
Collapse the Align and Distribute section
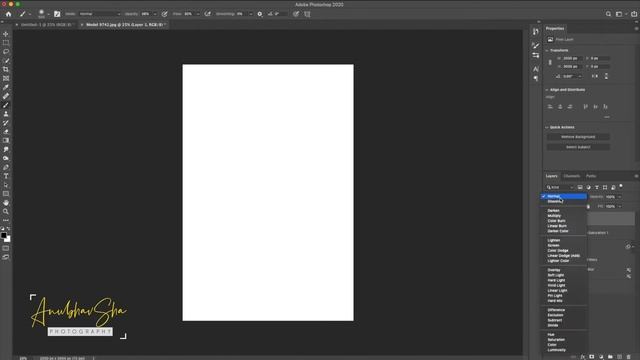[547, 90]
